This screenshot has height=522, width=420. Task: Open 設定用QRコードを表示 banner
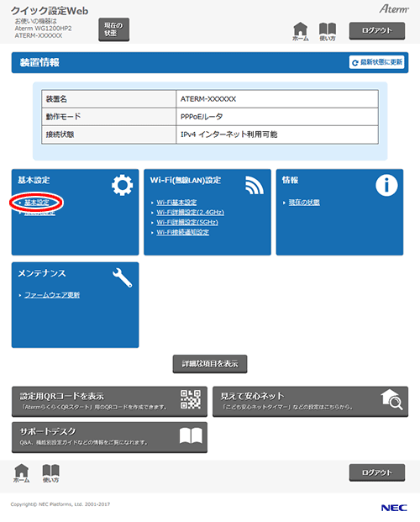click(109, 402)
